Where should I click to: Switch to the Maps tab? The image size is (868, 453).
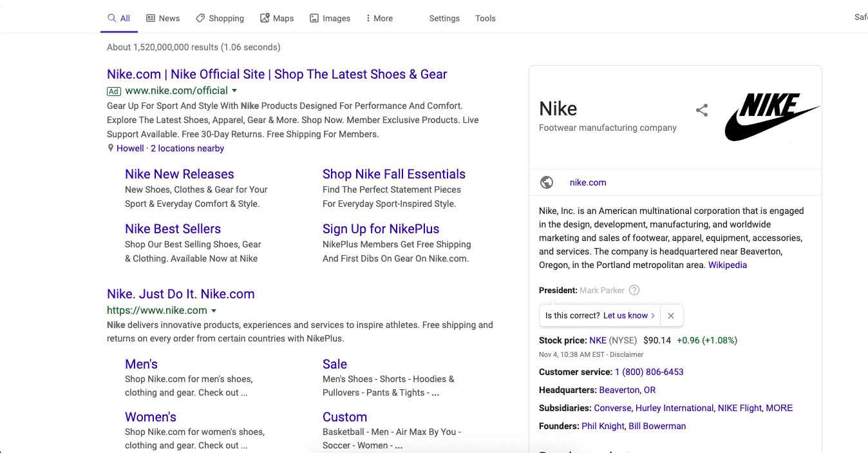pos(277,18)
